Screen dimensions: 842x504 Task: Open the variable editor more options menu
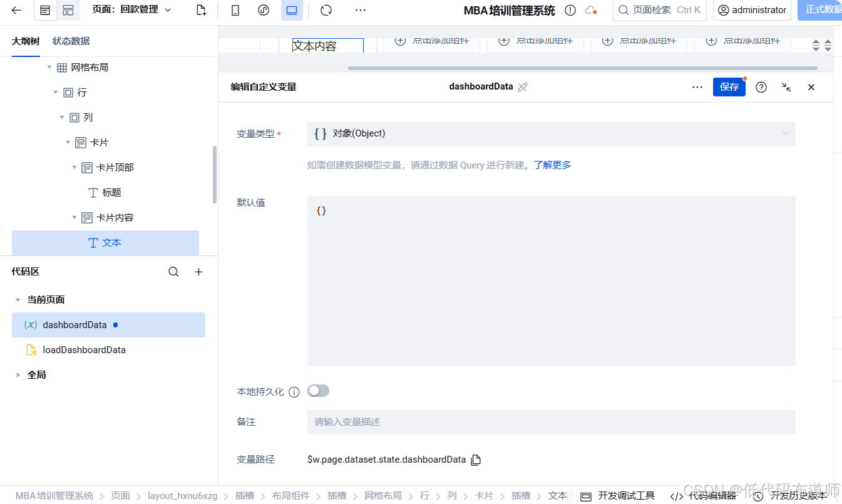(x=697, y=87)
